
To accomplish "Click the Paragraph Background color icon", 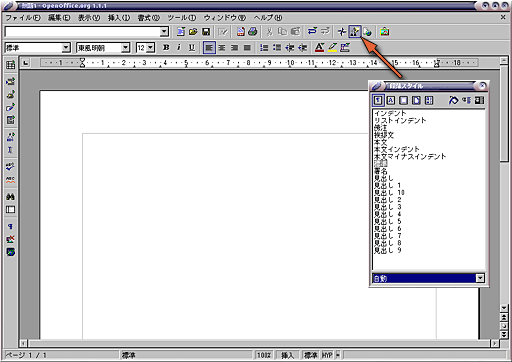I will click(345, 48).
